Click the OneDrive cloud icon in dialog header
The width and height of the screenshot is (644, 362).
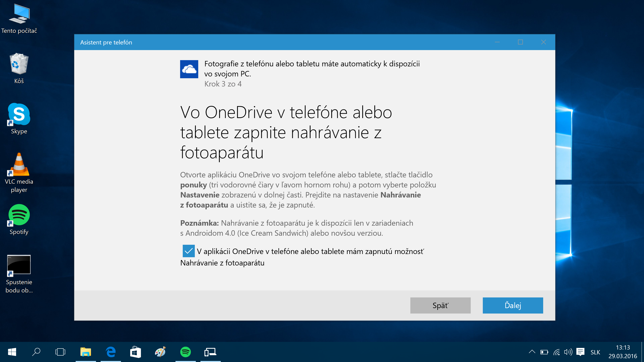(x=189, y=69)
